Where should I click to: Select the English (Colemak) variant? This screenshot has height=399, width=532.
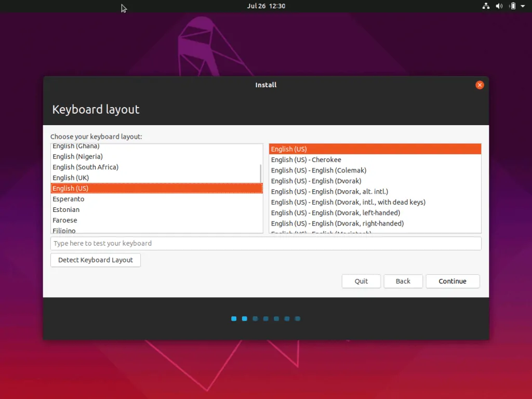click(x=318, y=170)
